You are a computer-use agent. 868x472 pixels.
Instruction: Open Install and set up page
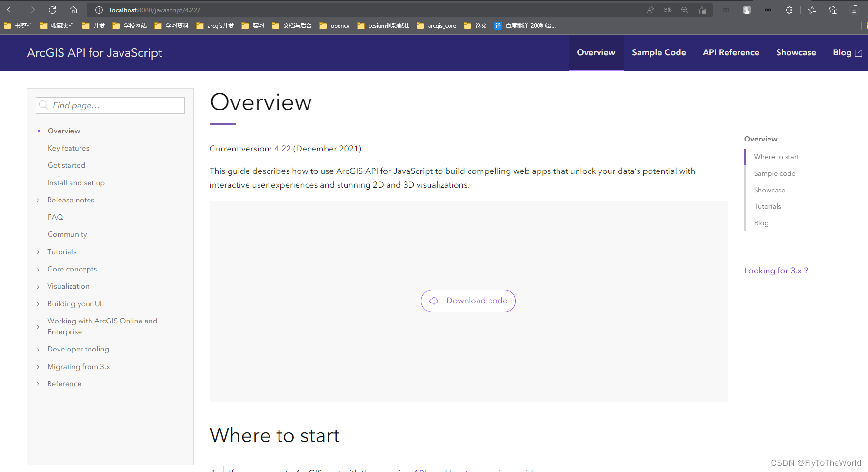76,183
